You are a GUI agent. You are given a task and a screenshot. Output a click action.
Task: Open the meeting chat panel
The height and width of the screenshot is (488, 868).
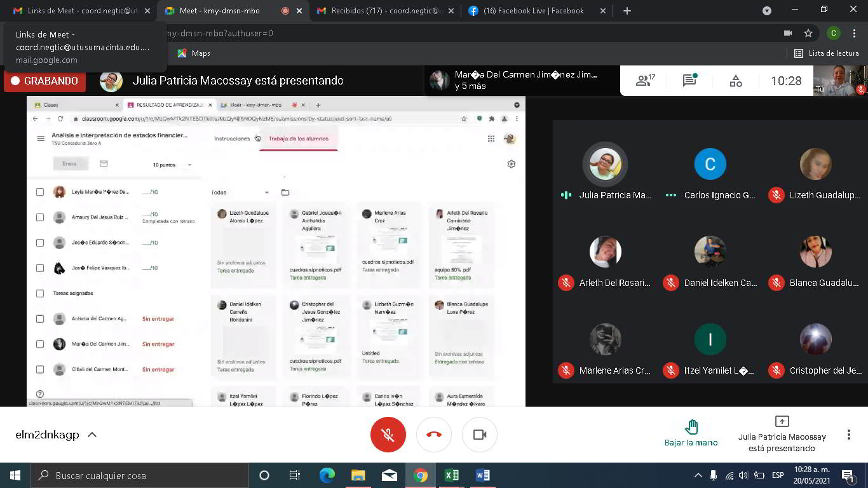(x=689, y=81)
